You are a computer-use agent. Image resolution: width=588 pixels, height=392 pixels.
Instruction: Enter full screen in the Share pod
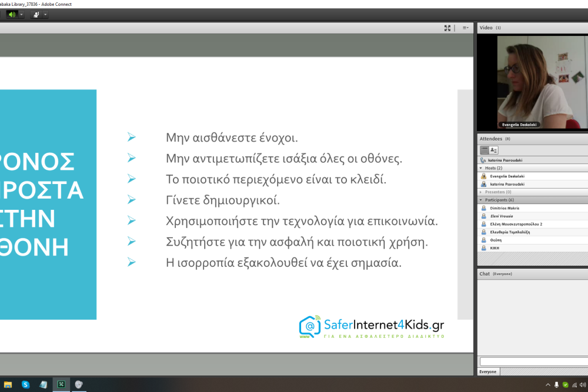pyautogui.click(x=447, y=28)
